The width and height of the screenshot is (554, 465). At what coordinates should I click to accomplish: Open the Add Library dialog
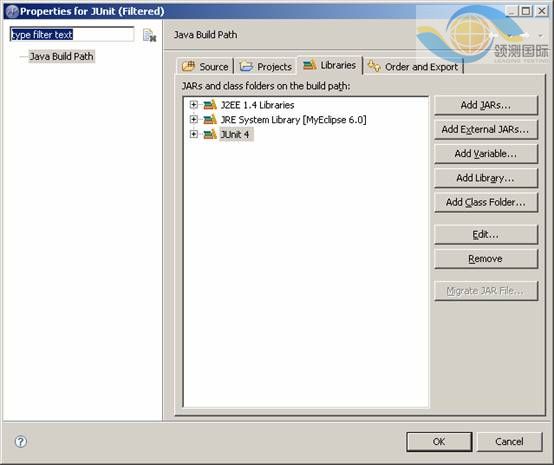486,178
